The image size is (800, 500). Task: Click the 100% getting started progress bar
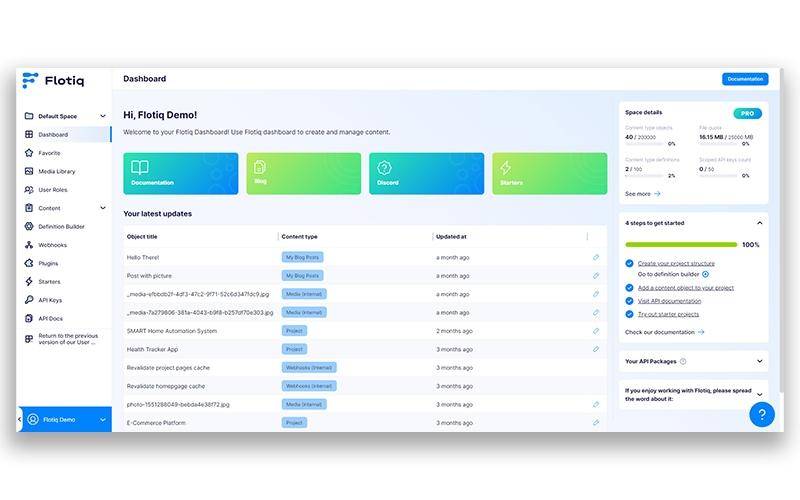(x=681, y=245)
